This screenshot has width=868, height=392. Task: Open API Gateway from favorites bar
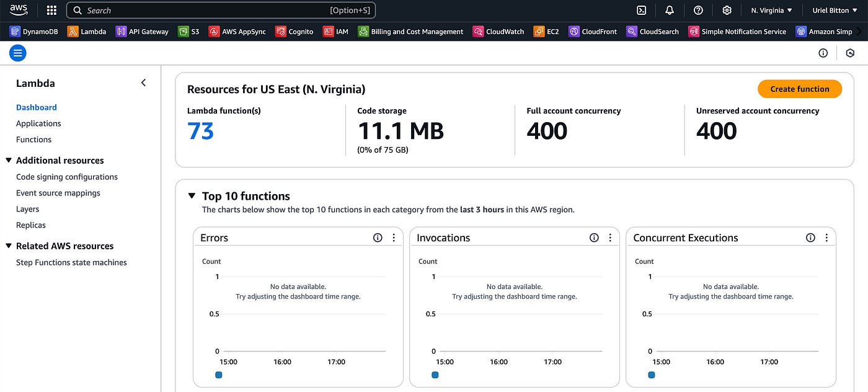[142, 32]
